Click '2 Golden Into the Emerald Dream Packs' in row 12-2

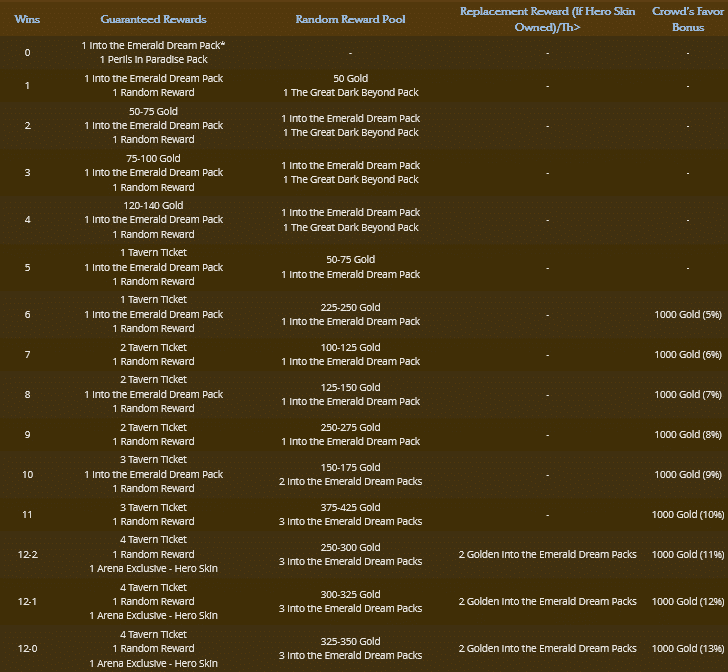click(547, 555)
